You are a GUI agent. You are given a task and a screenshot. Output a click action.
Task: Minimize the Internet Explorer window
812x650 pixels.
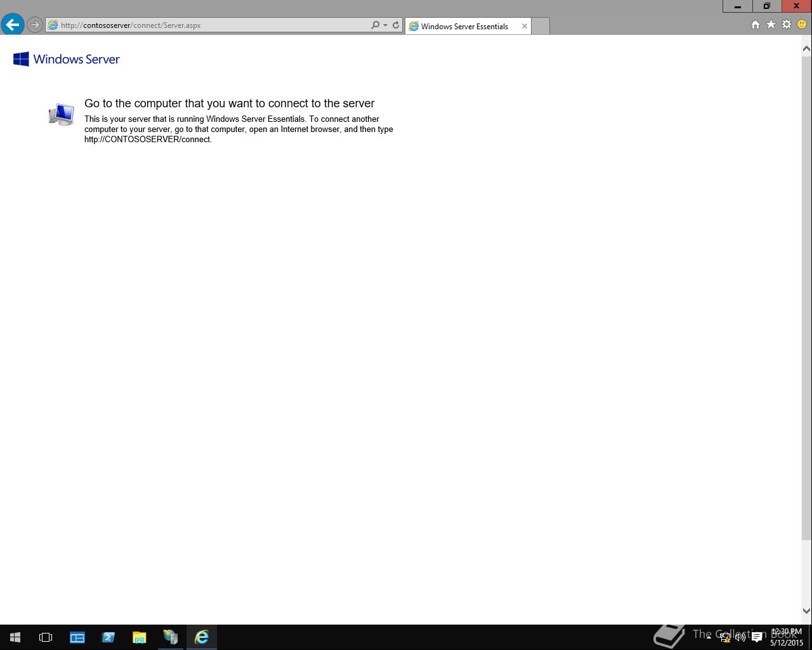pos(738,6)
